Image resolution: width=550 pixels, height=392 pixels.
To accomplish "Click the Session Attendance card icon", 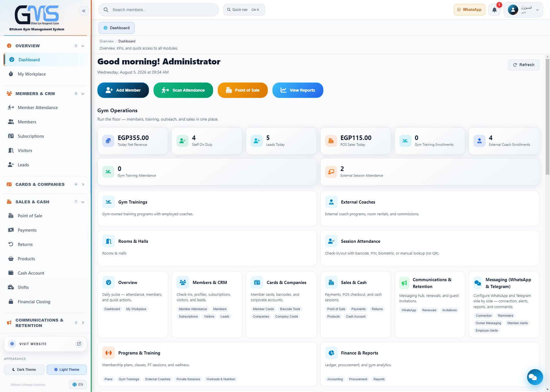I will tap(331, 241).
